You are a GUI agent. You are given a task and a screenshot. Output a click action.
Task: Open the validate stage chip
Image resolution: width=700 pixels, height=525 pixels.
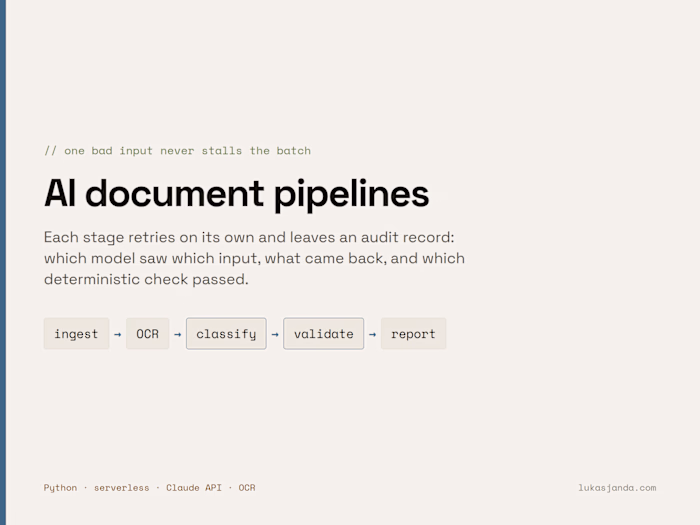pyautogui.click(x=324, y=333)
